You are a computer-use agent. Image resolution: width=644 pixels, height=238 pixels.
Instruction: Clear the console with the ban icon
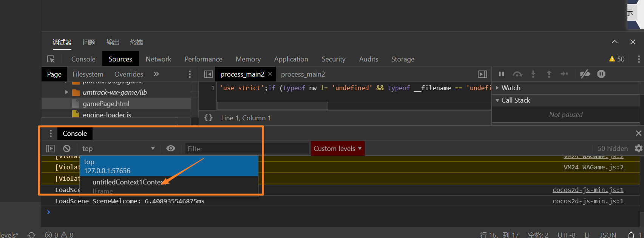[x=67, y=149]
